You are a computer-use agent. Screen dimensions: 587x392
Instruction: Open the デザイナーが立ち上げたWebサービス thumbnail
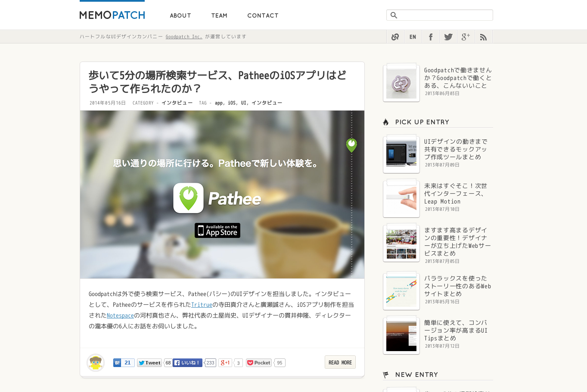click(x=401, y=244)
